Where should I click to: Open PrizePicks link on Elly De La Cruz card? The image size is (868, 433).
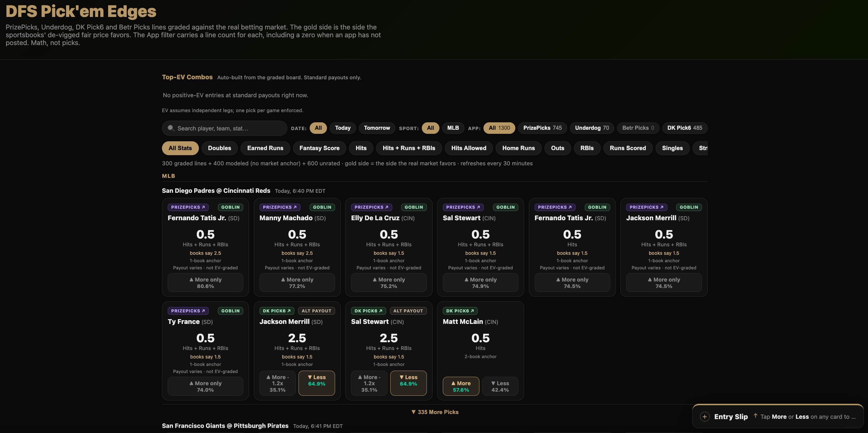[x=371, y=207]
